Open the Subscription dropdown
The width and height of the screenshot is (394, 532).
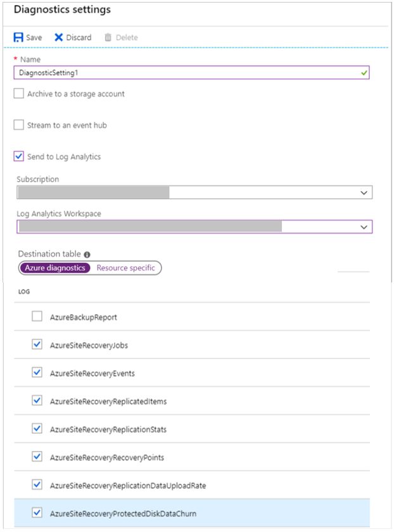[194, 193]
